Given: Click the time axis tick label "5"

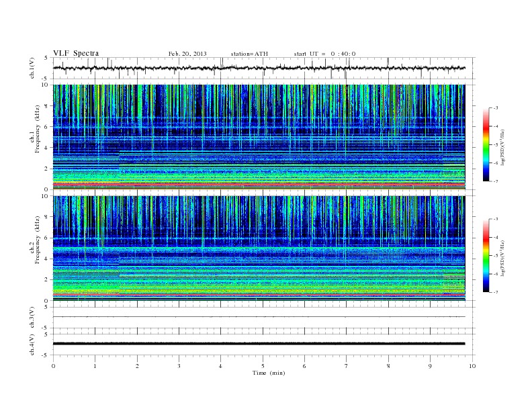Looking at the screenshot, I should pos(263,366).
